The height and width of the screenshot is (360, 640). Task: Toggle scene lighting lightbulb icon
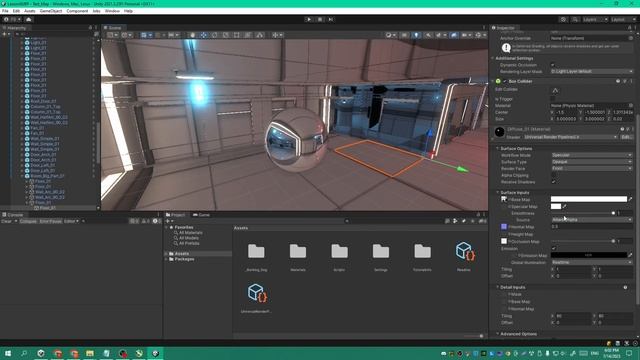tap(416, 35)
